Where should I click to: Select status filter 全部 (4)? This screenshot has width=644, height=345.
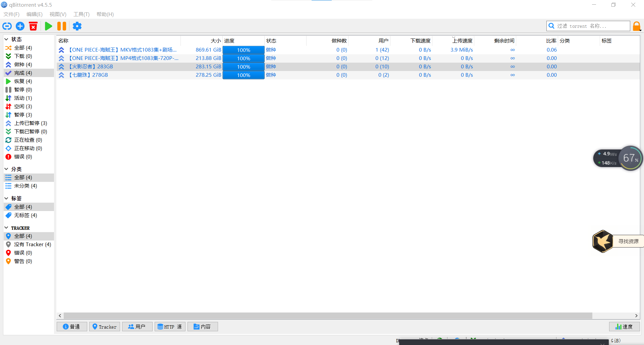(x=29, y=48)
